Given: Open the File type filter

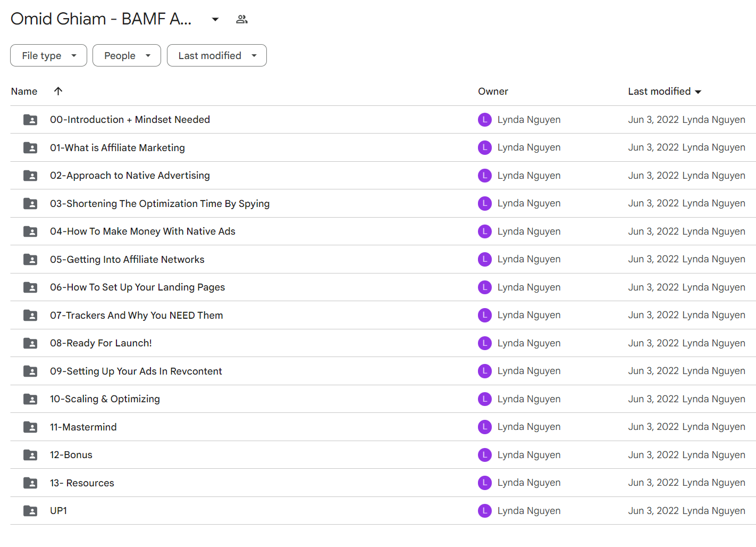Looking at the screenshot, I should (48, 55).
